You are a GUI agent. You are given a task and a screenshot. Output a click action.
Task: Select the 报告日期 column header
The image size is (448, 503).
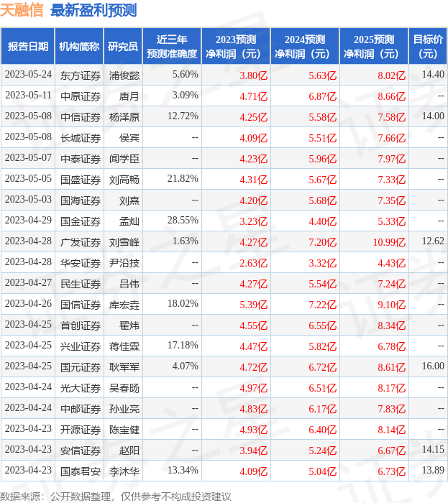[28, 47]
